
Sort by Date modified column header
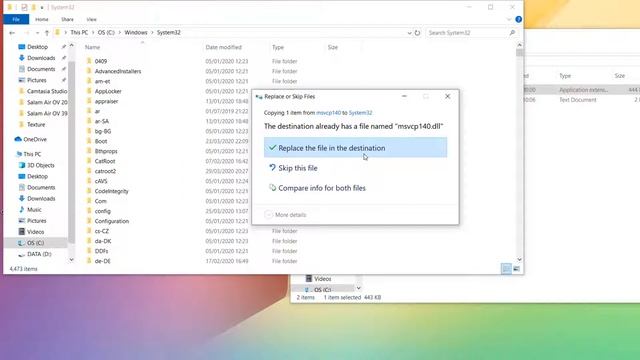(x=223, y=47)
